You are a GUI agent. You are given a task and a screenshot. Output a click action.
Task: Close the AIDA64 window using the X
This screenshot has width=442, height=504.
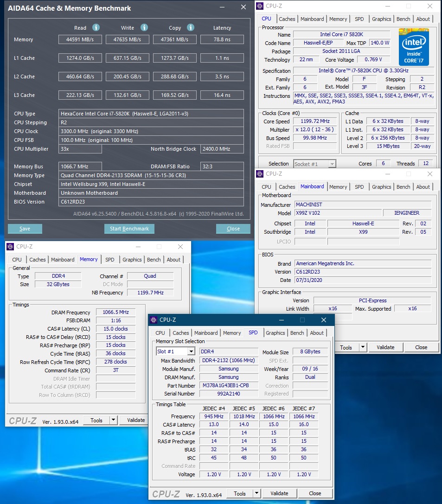[243, 7]
